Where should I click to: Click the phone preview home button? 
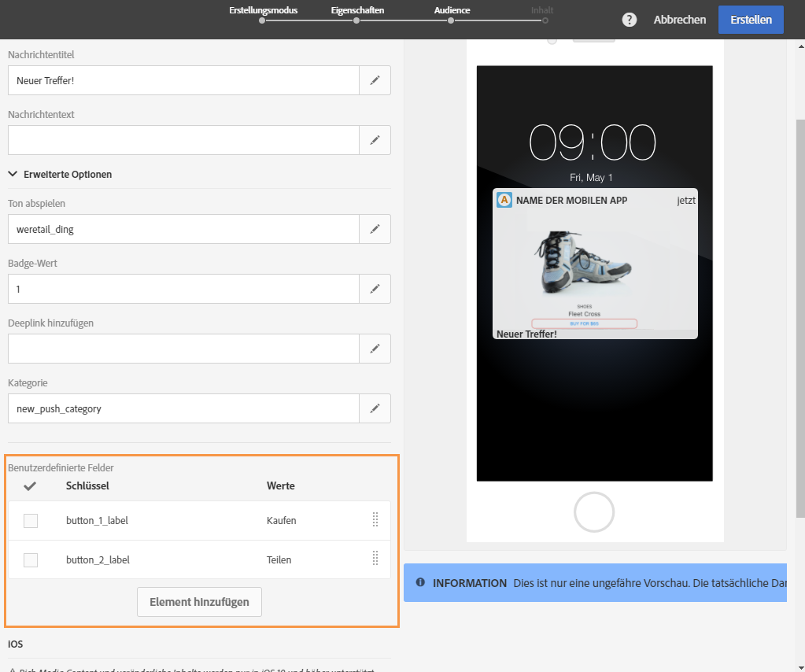pyautogui.click(x=594, y=512)
